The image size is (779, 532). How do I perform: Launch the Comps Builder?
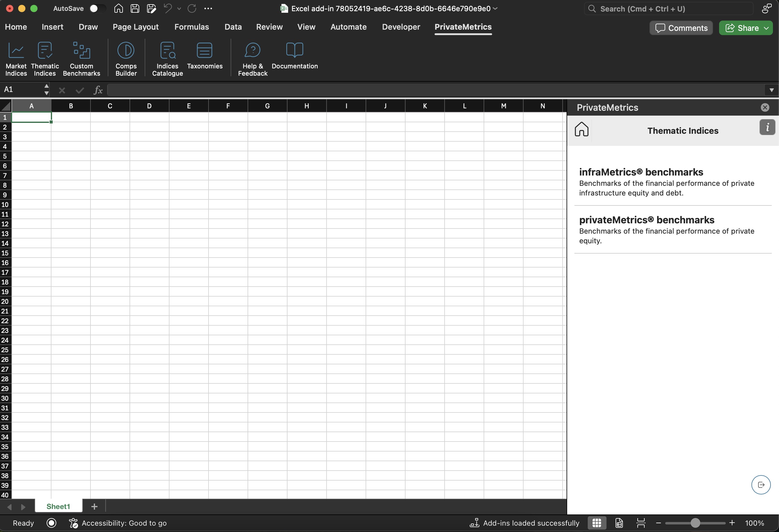[x=126, y=58]
